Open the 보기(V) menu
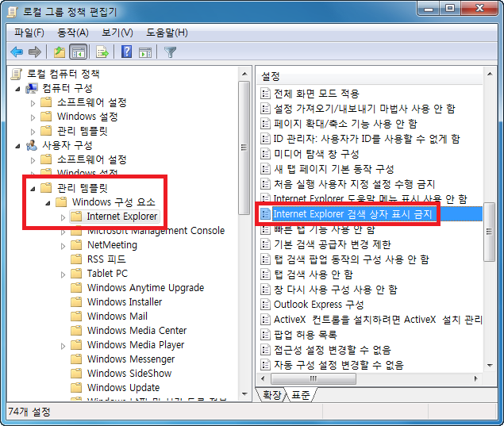This screenshot has height=426, width=504. (117, 33)
